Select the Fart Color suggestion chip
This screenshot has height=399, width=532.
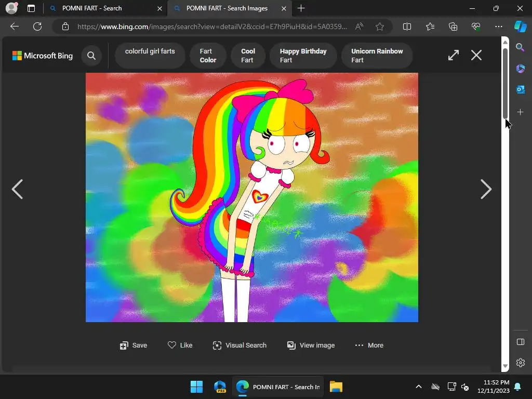coord(208,55)
